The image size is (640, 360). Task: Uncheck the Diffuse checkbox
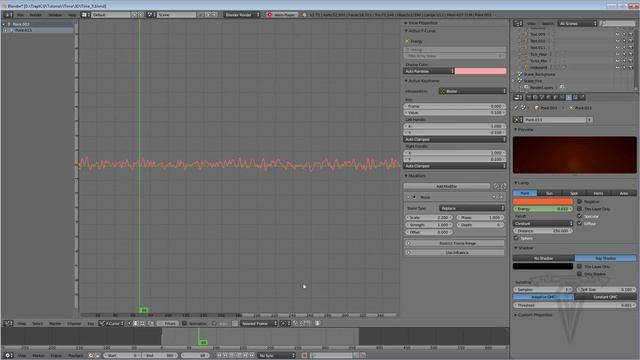(579, 223)
